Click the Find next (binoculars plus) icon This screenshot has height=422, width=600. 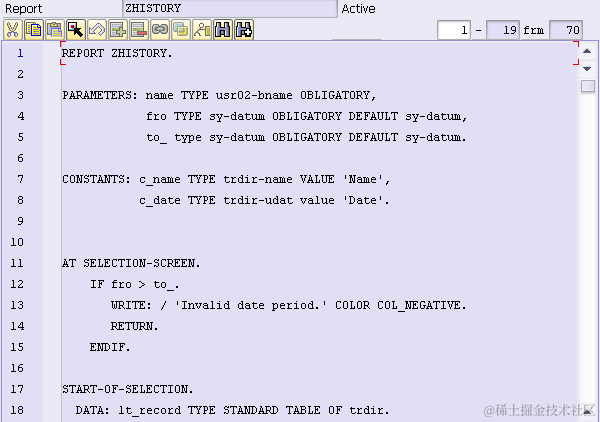point(244,30)
